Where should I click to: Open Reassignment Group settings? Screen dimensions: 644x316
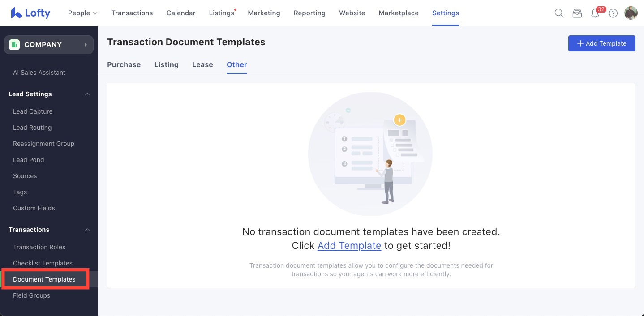coord(44,144)
